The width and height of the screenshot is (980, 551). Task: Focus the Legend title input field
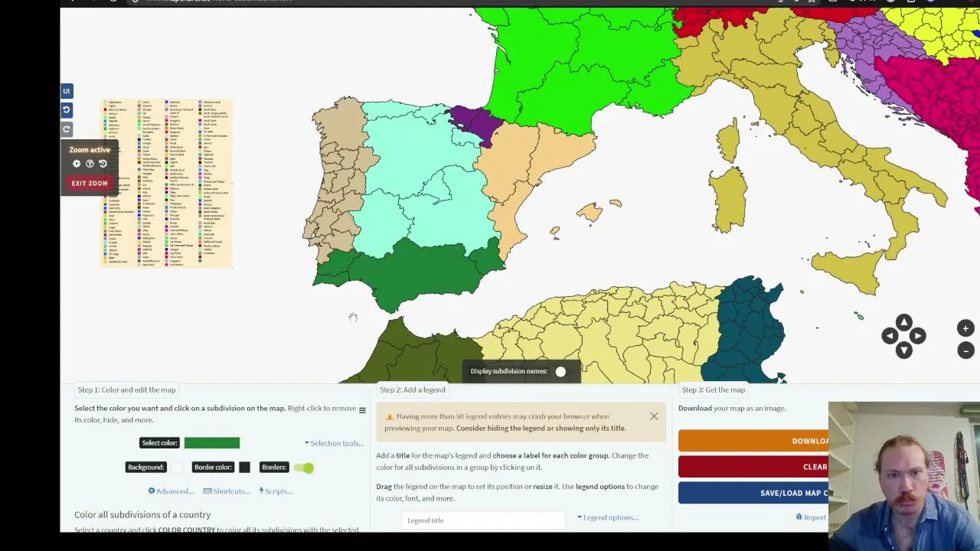[x=484, y=520]
